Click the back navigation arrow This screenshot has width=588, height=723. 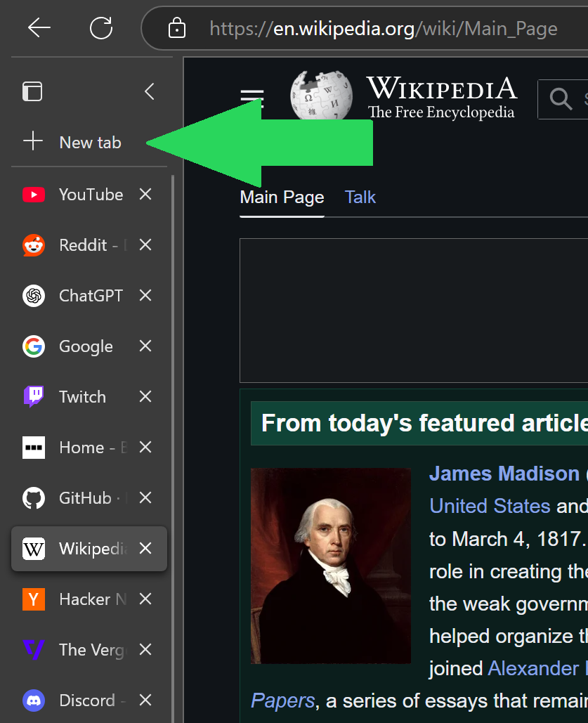click(x=39, y=28)
